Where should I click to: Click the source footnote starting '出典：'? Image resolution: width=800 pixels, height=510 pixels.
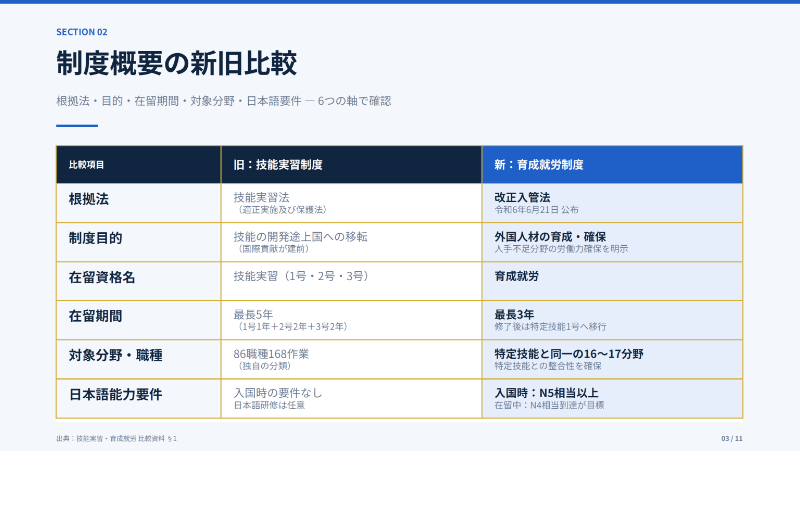117,439
